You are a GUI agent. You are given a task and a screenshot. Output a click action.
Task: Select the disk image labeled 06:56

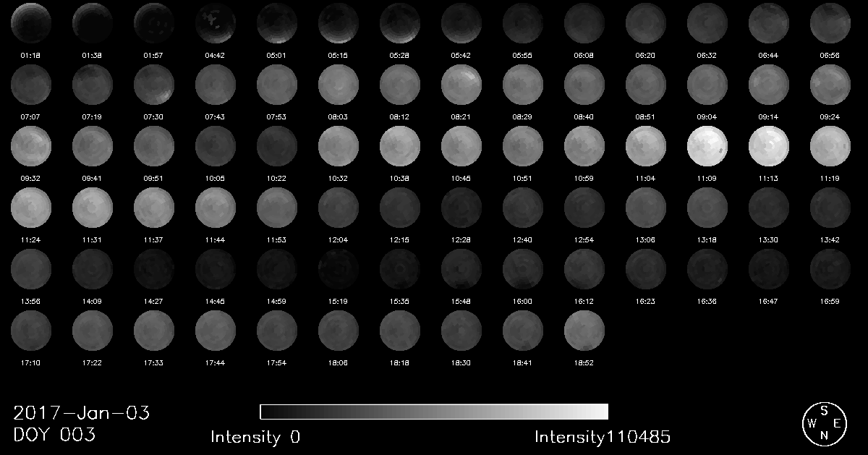click(830, 23)
